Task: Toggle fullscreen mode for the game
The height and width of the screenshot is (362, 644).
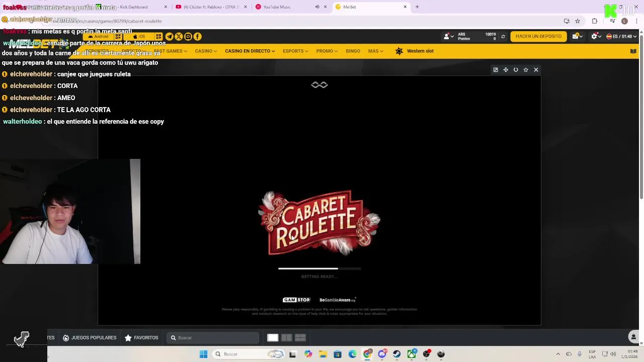Action: click(506, 70)
